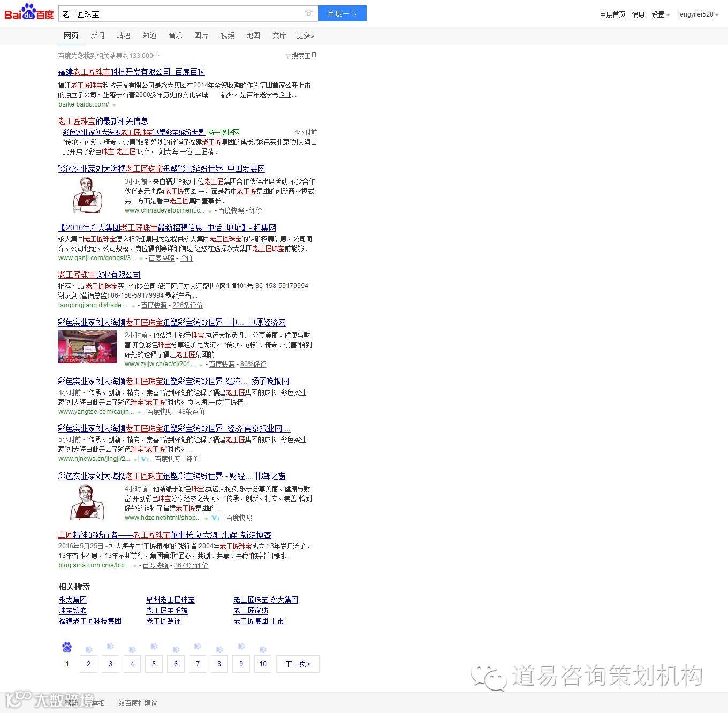Click photo thumbnail of 中原经济网 result
728x713 pixels.
point(87,347)
